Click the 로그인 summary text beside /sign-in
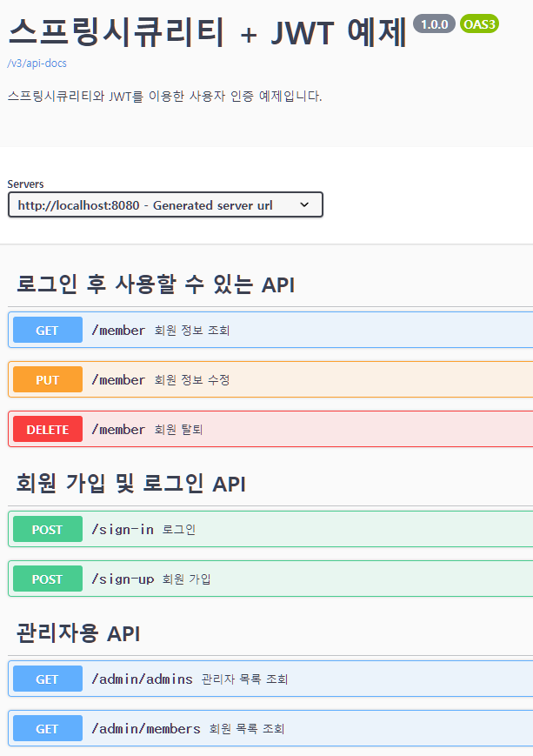533x756 pixels. click(179, 530)
